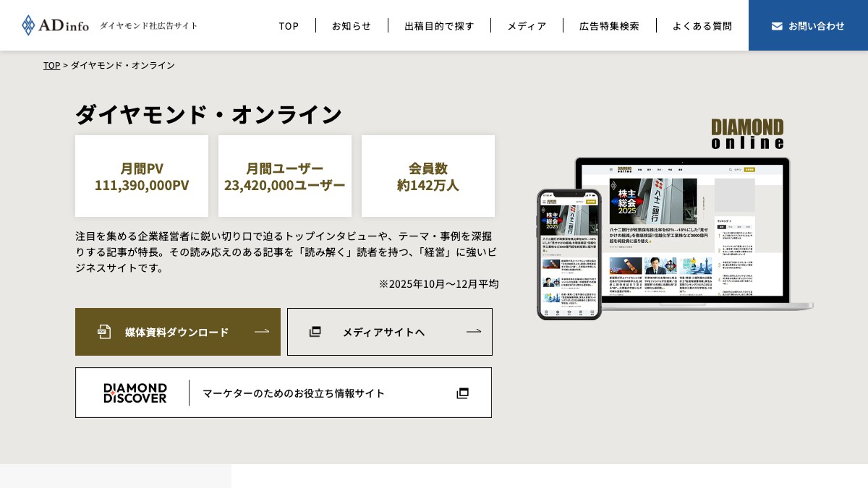Open よくある質問 navigation item

[x=702, y=25]
